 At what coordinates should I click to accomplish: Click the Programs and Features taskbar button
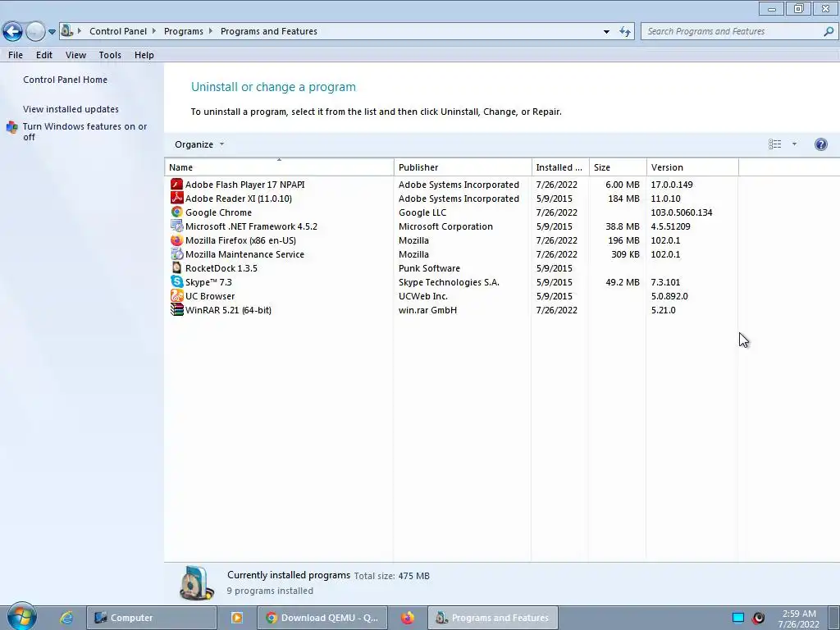pos(493,618)
